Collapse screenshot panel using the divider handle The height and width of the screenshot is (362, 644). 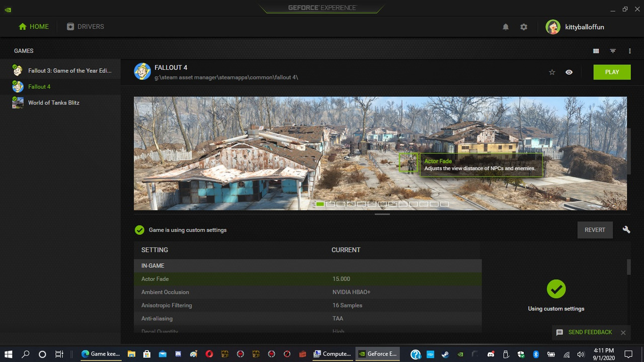[x=382, y=214]
